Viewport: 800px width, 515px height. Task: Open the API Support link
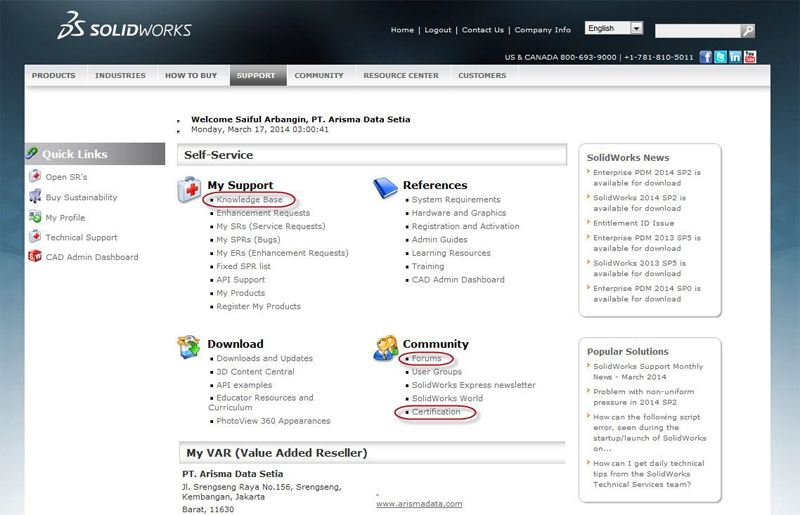(x=240, y=280)
